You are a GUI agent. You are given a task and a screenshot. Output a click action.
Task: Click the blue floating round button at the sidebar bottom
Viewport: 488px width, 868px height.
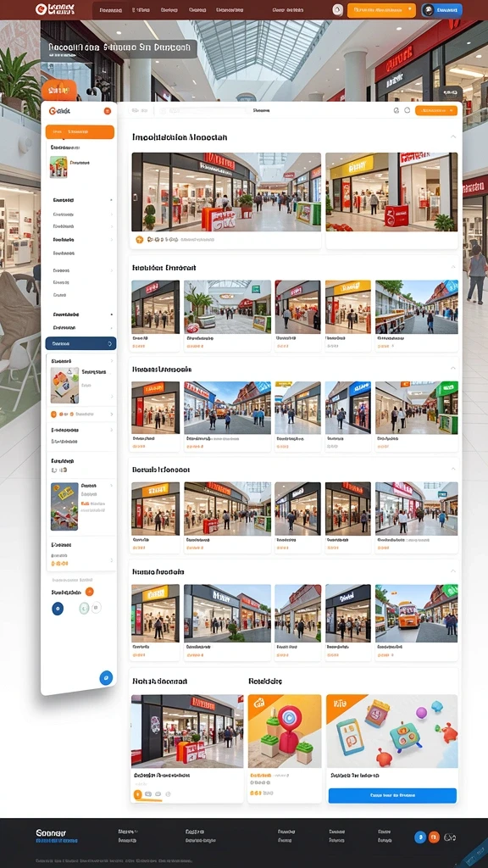click(106, 677)
